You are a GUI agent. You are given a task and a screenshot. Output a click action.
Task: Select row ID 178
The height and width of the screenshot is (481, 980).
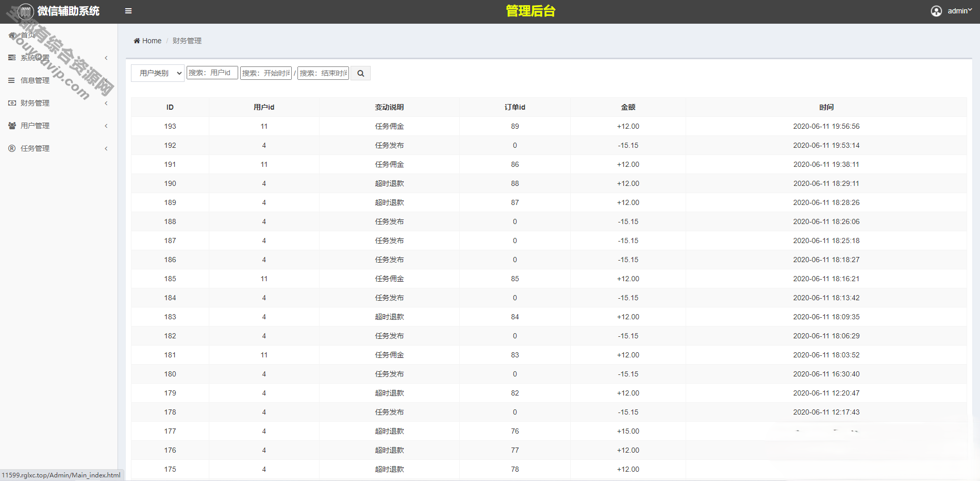[170, 412]
